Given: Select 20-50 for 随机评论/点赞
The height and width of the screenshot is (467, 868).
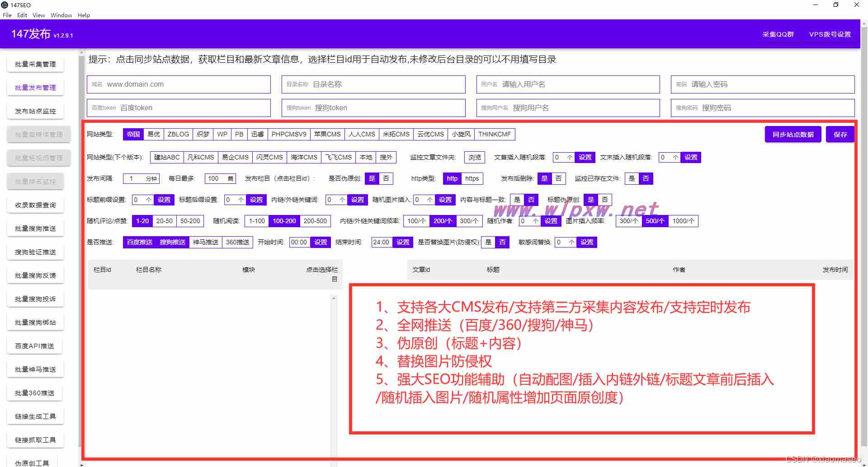Looking at the screenshot, I should pos(164,221).
